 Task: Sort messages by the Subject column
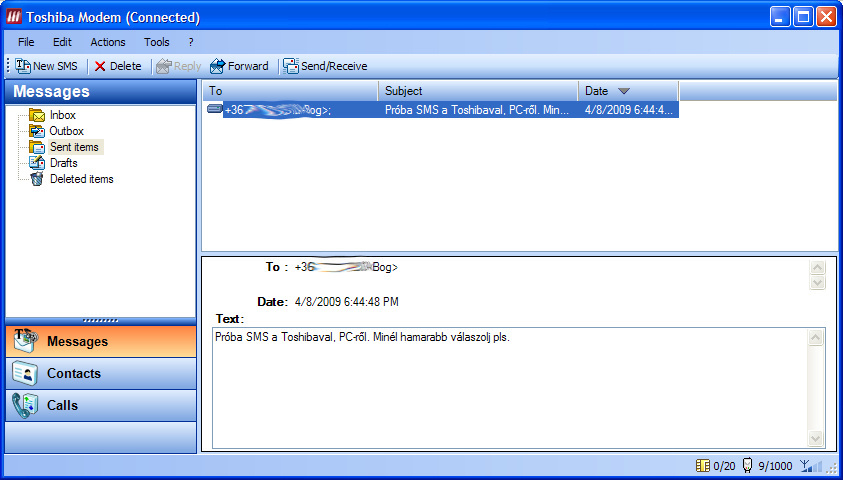(478, 91)
